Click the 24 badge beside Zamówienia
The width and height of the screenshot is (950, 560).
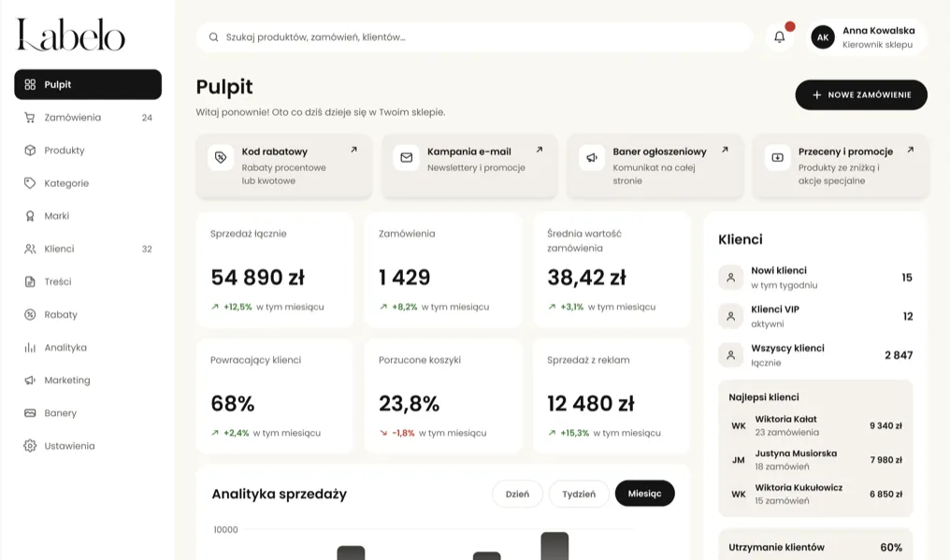(x=147, y=118)
